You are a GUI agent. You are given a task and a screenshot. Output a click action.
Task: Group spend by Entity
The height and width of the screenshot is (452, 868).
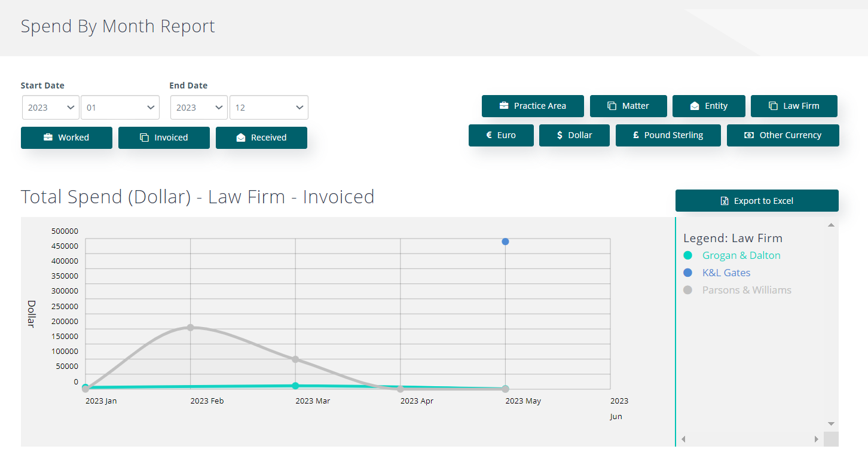click(709, 106)
